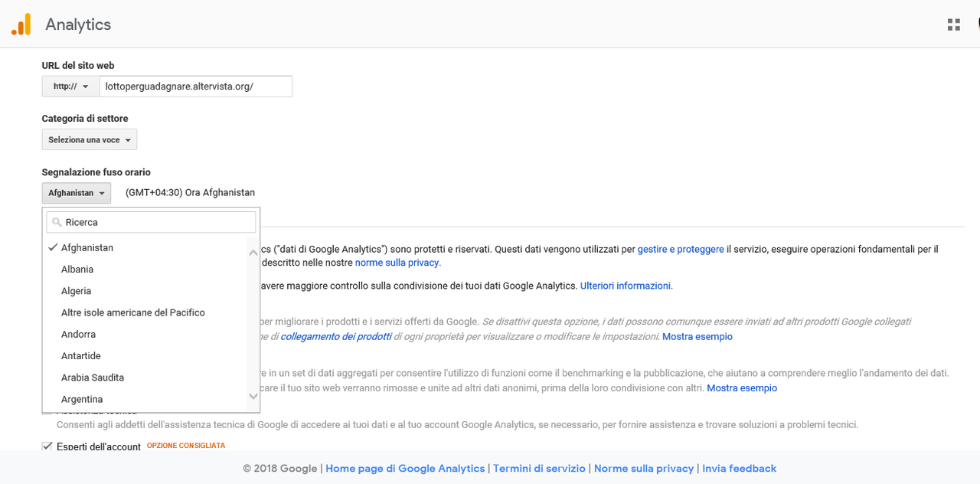Open Norme sulla privacy footer link
The width and height of the screenshot is (980, 484).
[644, 469]
